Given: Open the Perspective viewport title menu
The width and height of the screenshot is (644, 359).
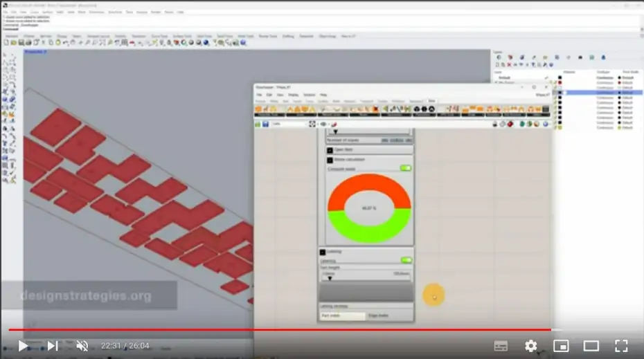Looking at the screenshot, I should pyautogui.click(x=36, y=52).
